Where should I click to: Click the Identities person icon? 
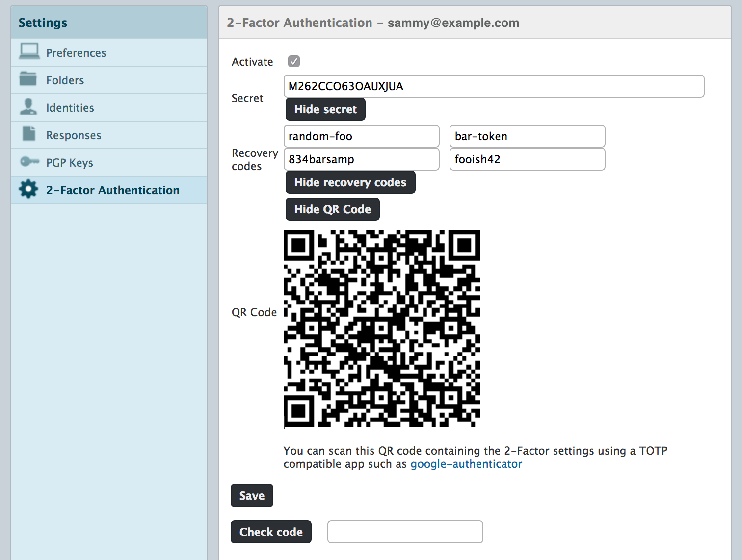28,106
